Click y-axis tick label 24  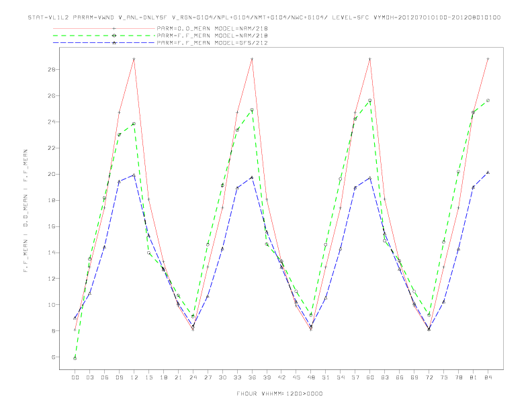point(51,122)
